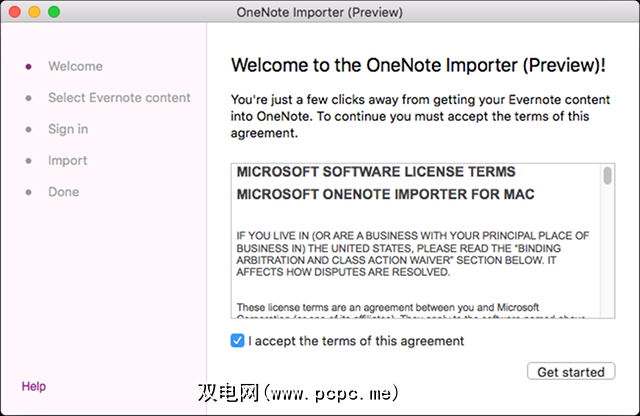Click the OneNote Importer (Preview) window title
The height and width of the screenshot is (416, 640).
point(320,11)
